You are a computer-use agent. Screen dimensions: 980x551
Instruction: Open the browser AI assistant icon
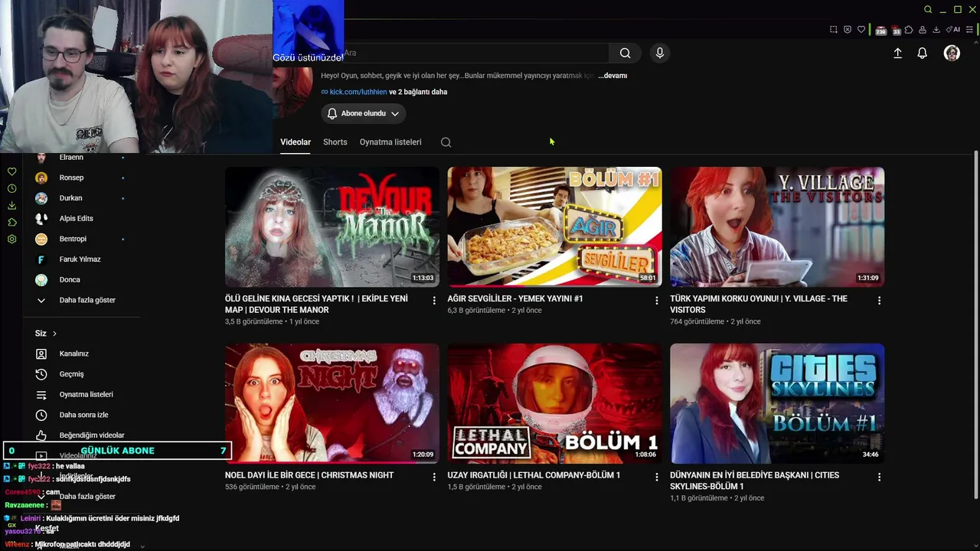(953, 30)
